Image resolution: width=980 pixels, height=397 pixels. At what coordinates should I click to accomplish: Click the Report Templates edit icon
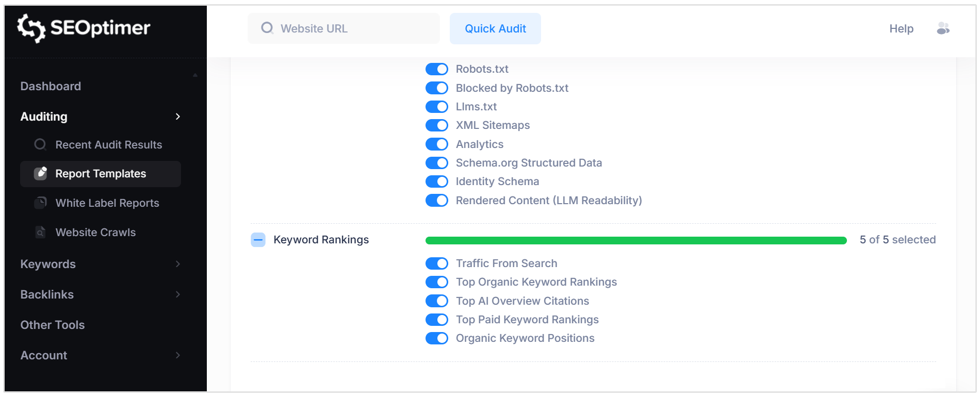pos(40,174)
